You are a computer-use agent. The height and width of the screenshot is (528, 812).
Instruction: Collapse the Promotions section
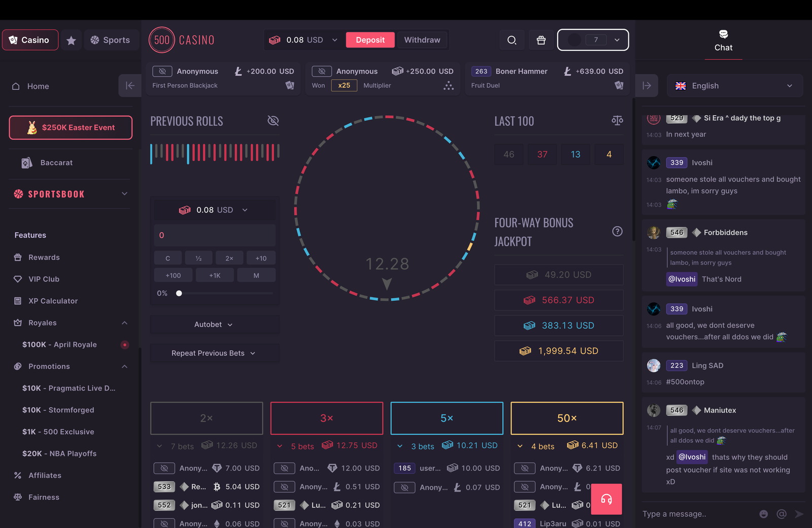pos(124,367)
